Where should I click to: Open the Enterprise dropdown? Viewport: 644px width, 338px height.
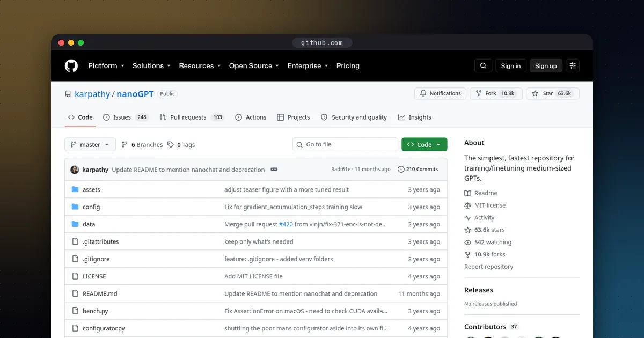coord(308,66)
